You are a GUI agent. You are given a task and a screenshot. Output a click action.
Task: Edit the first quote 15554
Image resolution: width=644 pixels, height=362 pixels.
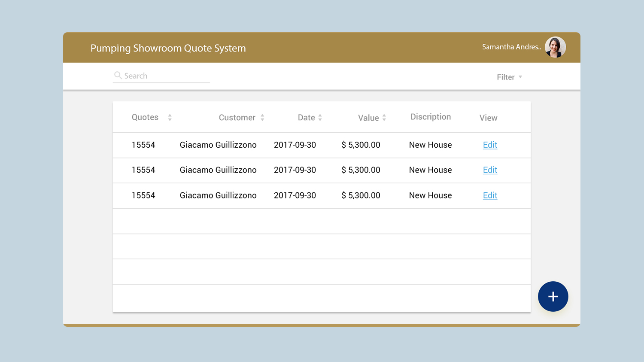[490, 145]
